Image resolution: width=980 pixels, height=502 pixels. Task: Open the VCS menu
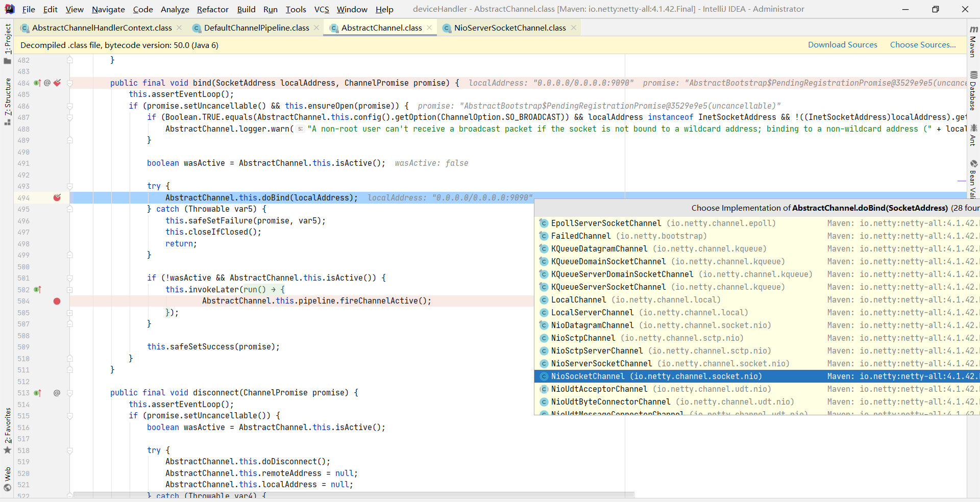click(322, 9)
